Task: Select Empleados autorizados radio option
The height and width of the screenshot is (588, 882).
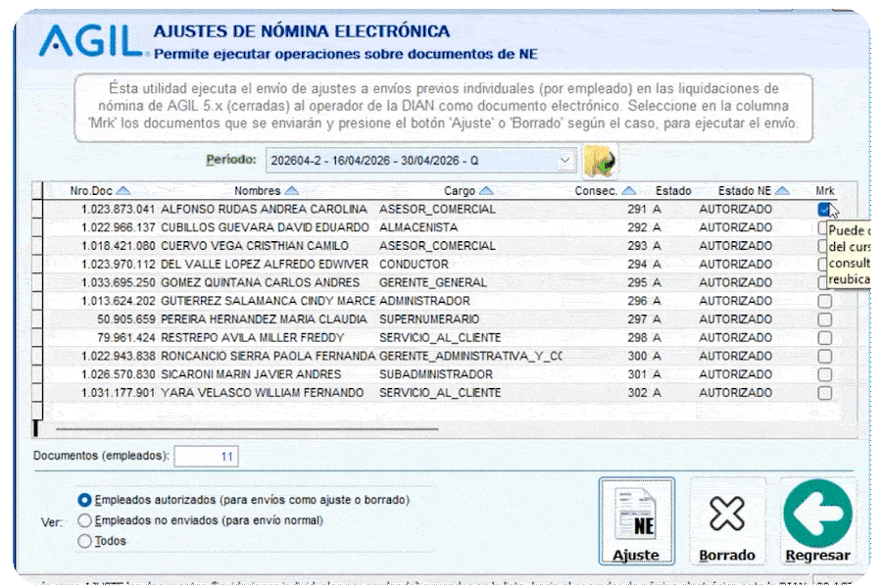Action: 84,500
